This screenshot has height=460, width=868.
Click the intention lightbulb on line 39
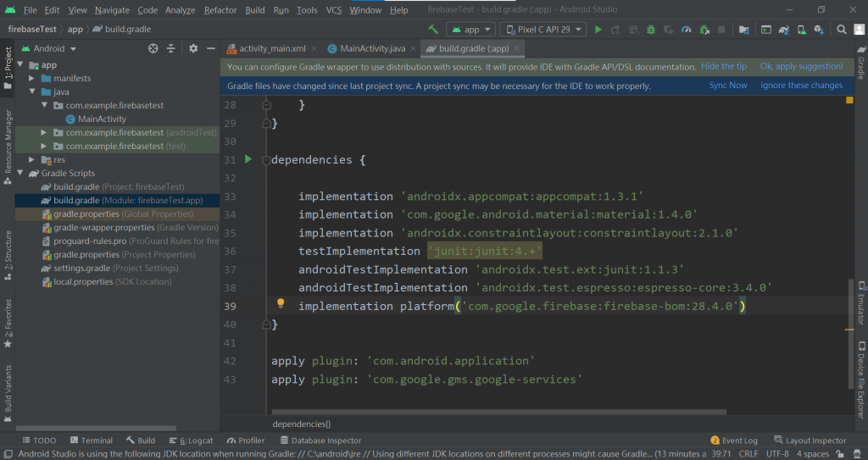(x=281, y=303)
